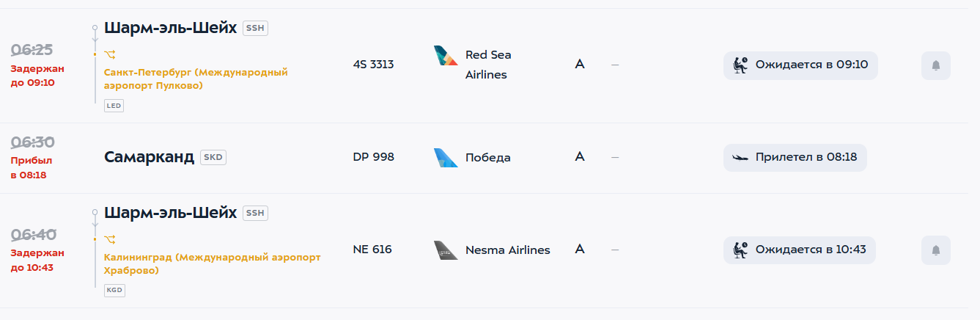Click the "Ожидается в 09:10" status badge
This screenshot has height=320, width=980.
(x=800, y=65)
